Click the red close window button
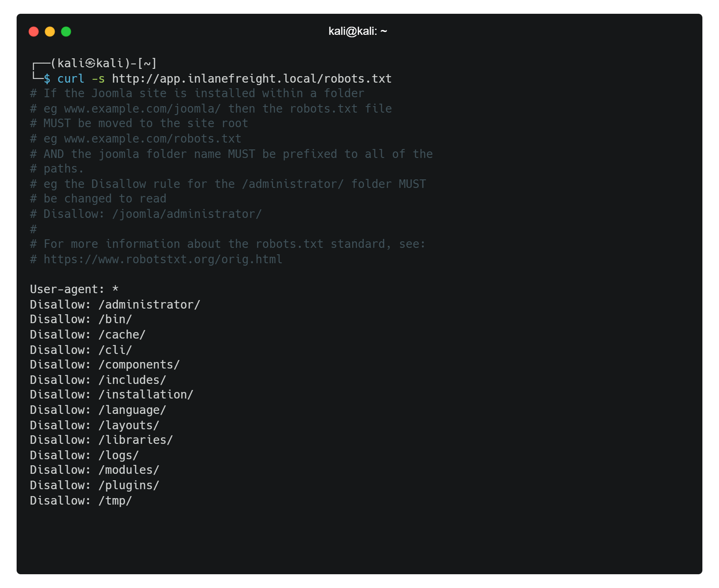Screen dimensions: 719x588 point(34,32)
